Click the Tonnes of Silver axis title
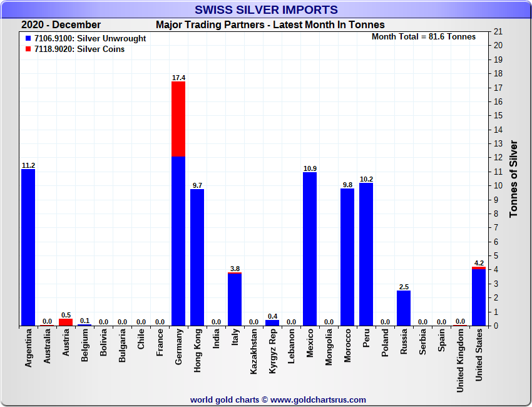The height and width of the screenshot is (407, 532). click(513, 178)
